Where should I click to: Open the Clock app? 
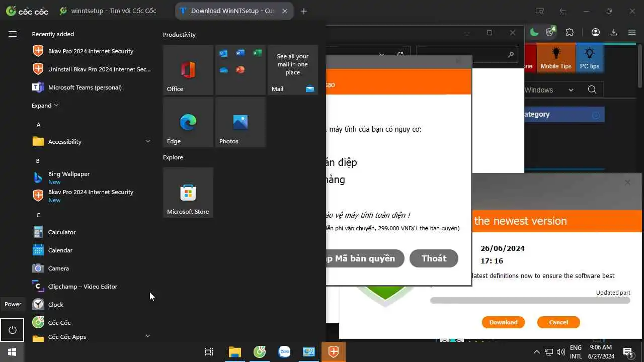(x=91, y=305)
